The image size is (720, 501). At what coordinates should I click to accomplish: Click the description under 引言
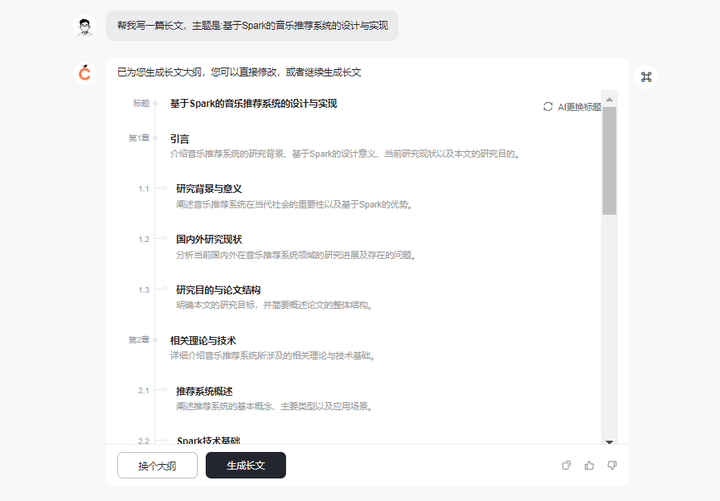tap(345, 154)
